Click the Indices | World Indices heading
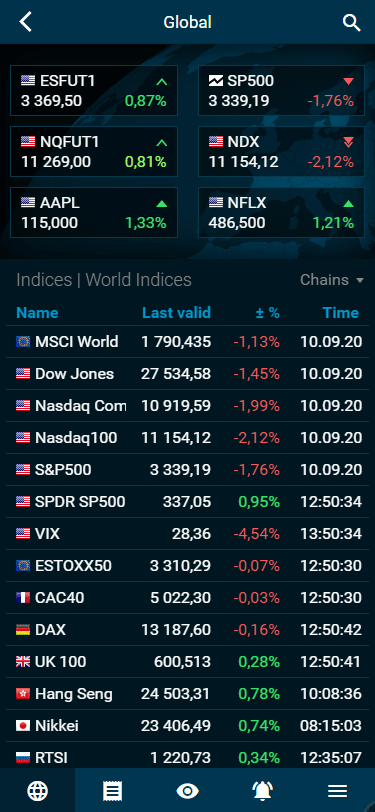 point(104,280)
